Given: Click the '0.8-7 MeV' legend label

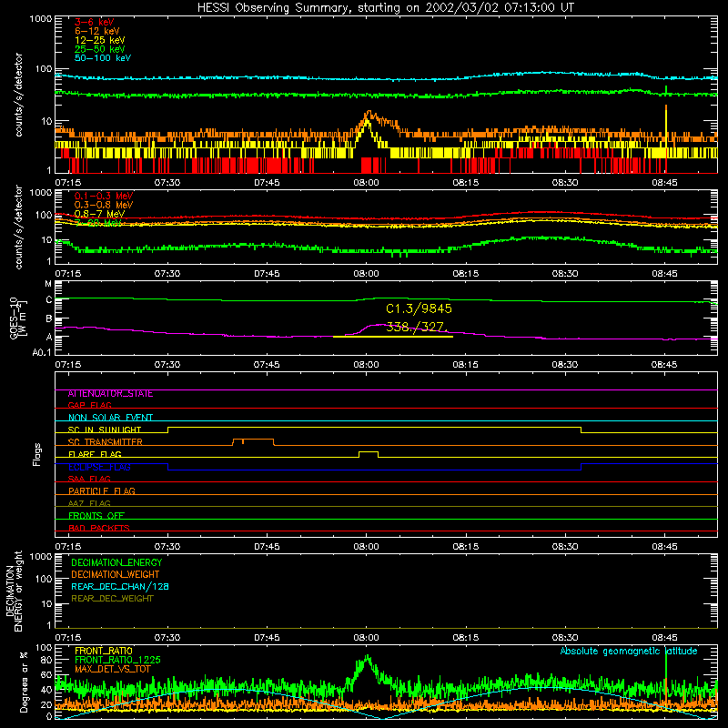Looking at the screenshot, I should click(x=100, y=214).
